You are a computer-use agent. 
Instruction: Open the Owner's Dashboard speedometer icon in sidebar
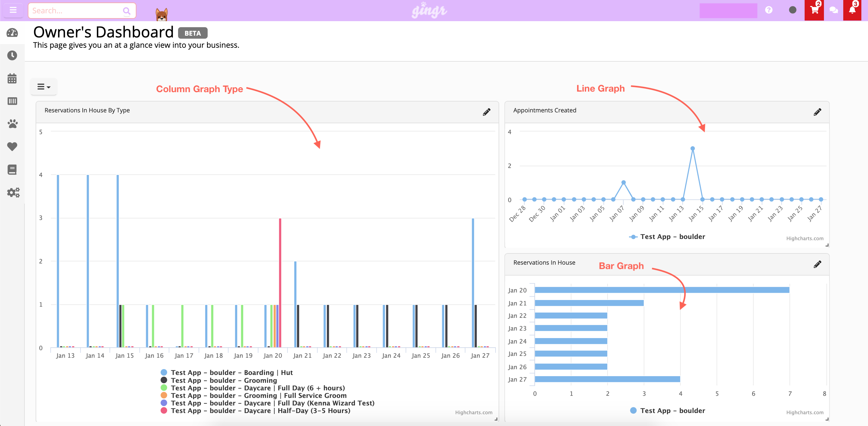click(x=12, y=33)
